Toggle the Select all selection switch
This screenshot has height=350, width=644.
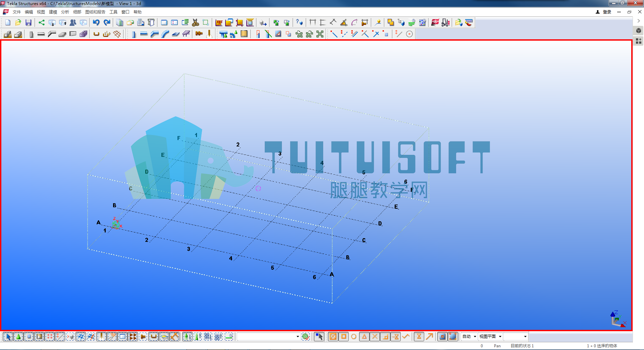[x=8, y=336]
